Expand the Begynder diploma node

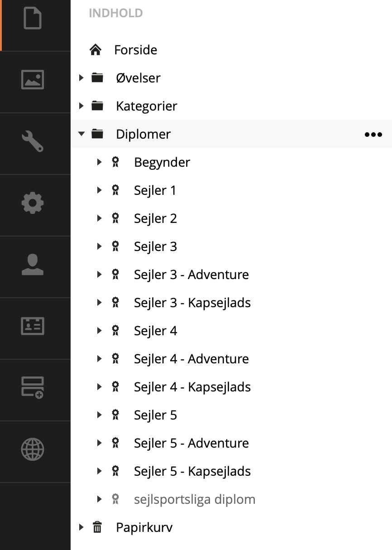click(100, 162)
